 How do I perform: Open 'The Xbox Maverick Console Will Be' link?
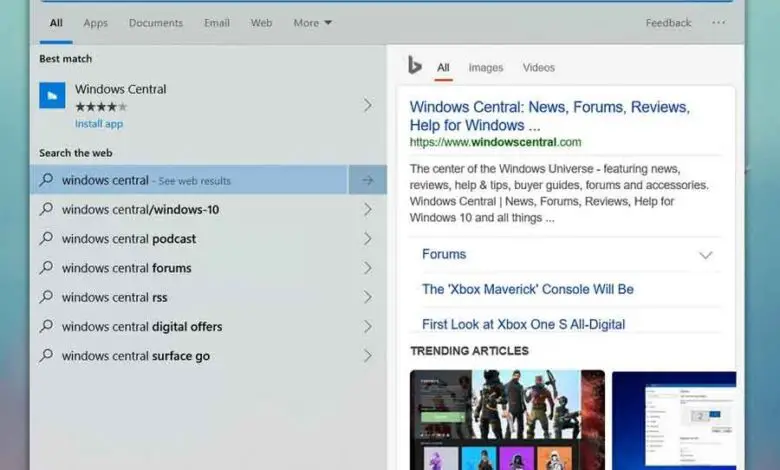click(528, 289)
